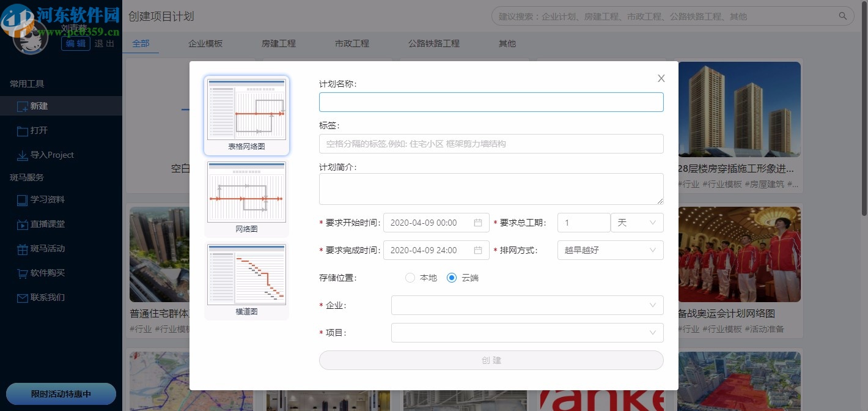
Task: Switch to the 市政工程 tab
Action: [x=351, y=43]
